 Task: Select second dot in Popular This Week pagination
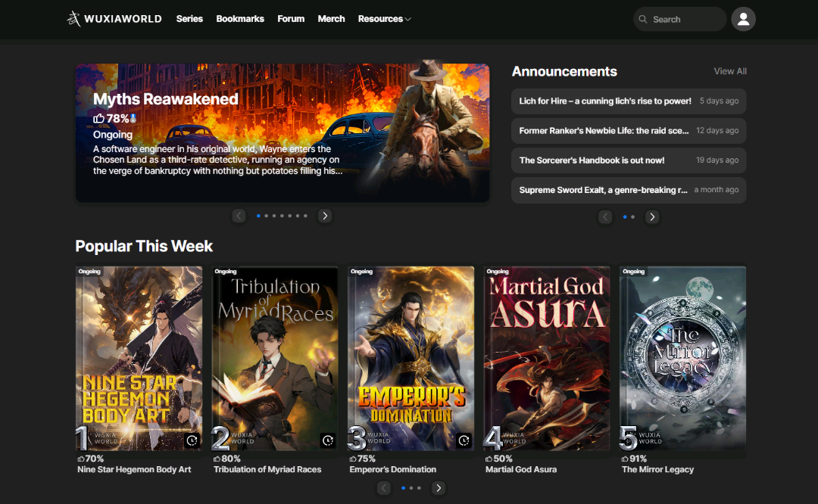[x=411, y=488]
